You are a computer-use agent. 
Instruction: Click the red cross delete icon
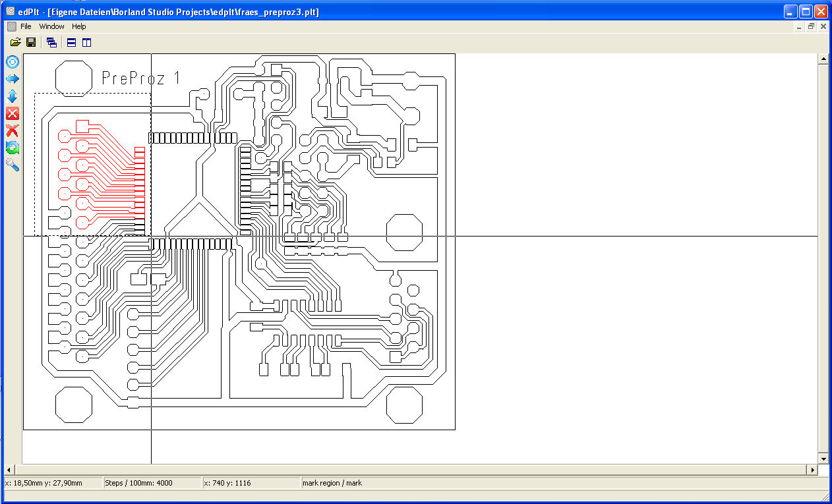pos(13,130)
